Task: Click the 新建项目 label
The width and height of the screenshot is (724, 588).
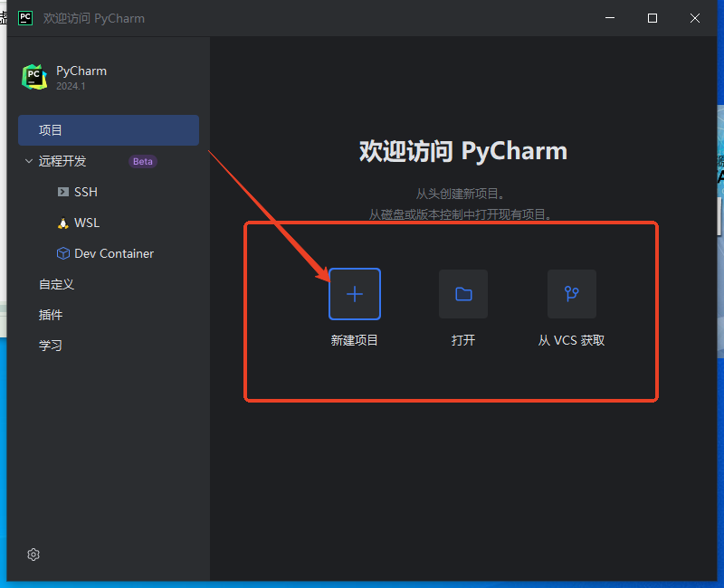Action: coord(354,341)
